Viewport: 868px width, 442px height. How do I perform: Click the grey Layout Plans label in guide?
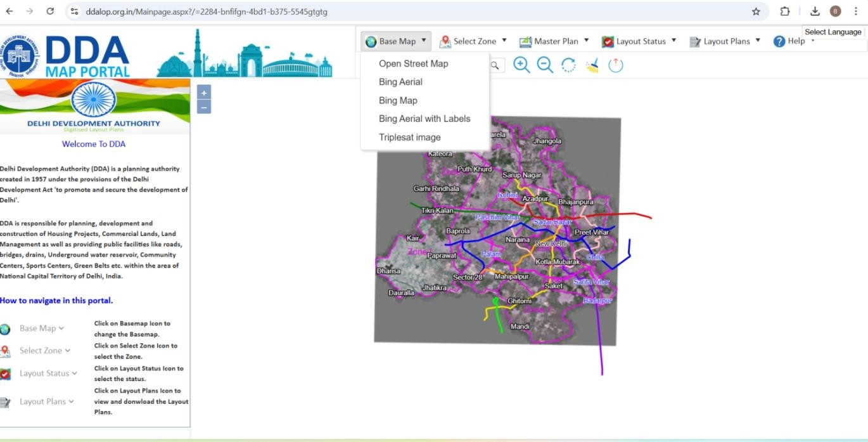(x=47, y=401)
